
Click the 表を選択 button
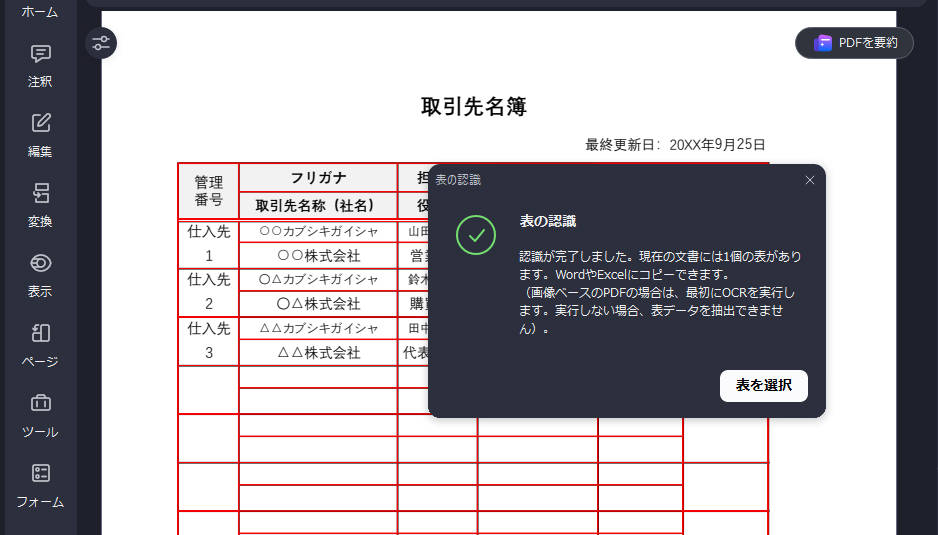point(763,385)
